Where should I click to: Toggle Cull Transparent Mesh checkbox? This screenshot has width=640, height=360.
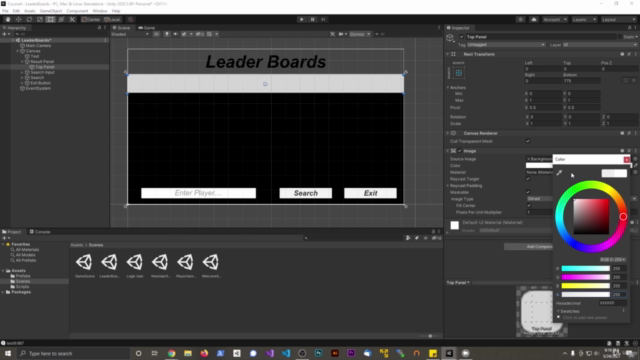(x=528, y=141)
